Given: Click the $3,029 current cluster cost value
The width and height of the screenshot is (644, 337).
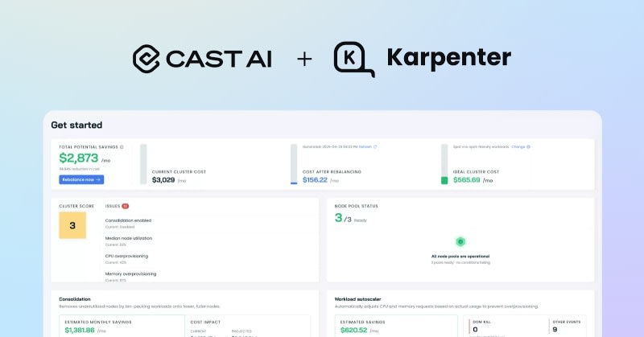Looking at the screenshot, I should pyautogui.click(x=163, y=180).
